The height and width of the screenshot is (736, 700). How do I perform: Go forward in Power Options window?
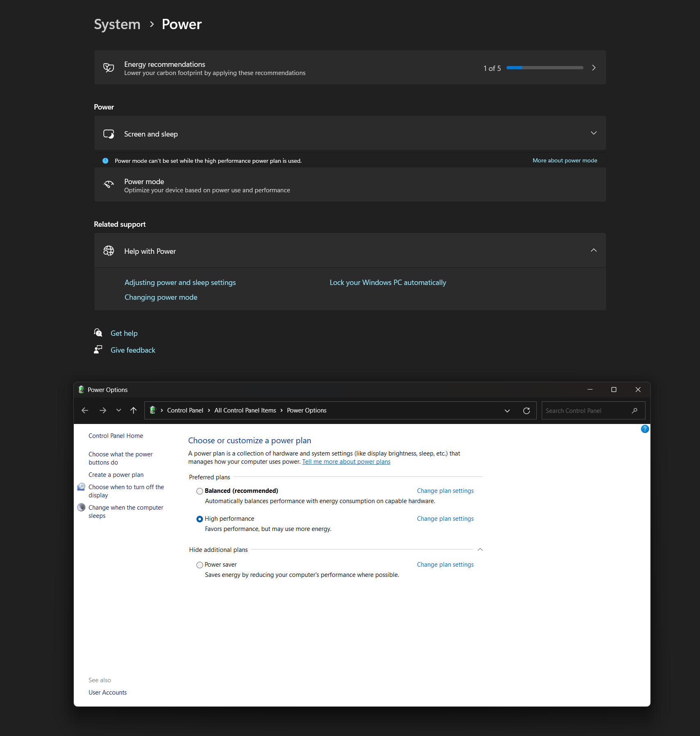[103, 410]
